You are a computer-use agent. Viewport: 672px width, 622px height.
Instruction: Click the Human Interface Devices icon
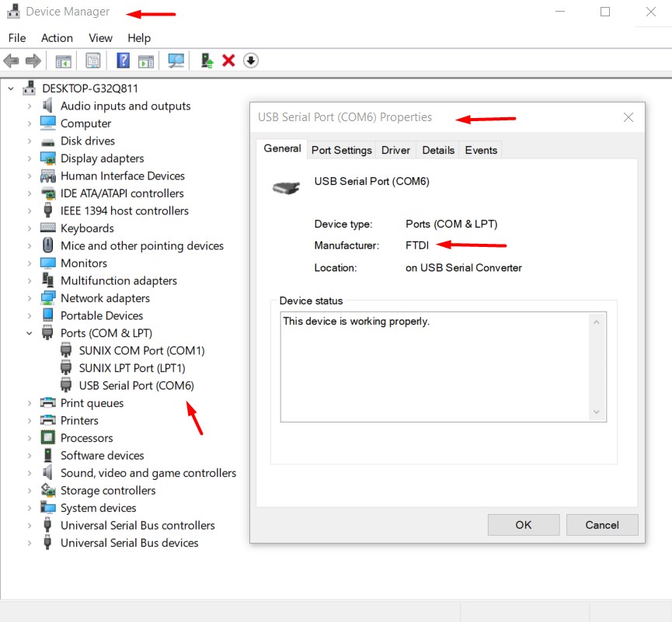(47, 175)
